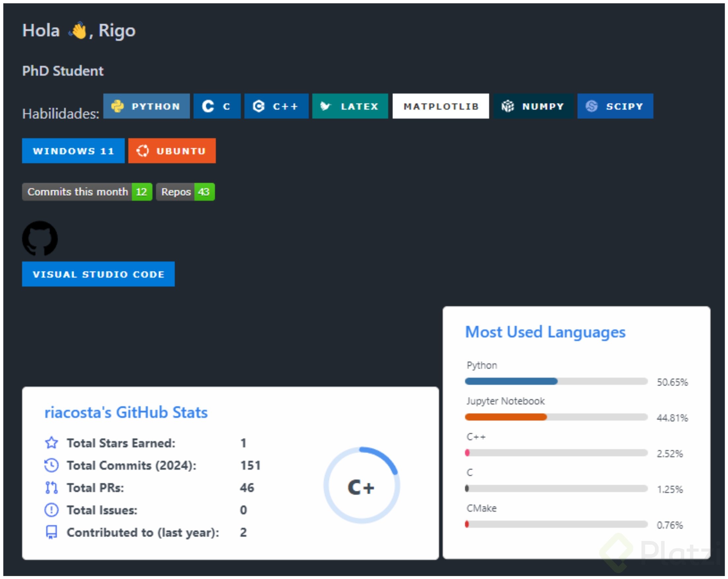Screen dimensions: 728x579
Task: Click the Matplotlib skill badge
Action: click(x=441, y=106)
